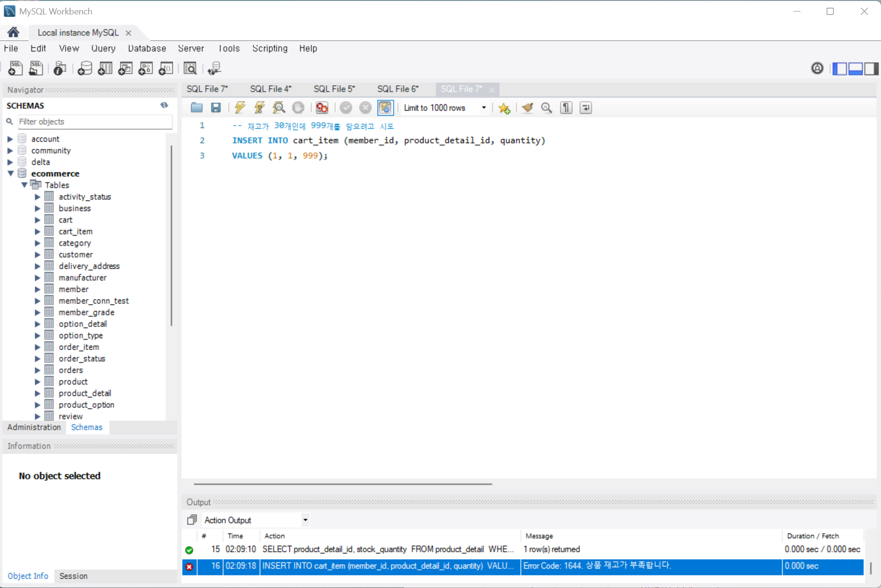Run the Explain plan magnifier icon

278,107
